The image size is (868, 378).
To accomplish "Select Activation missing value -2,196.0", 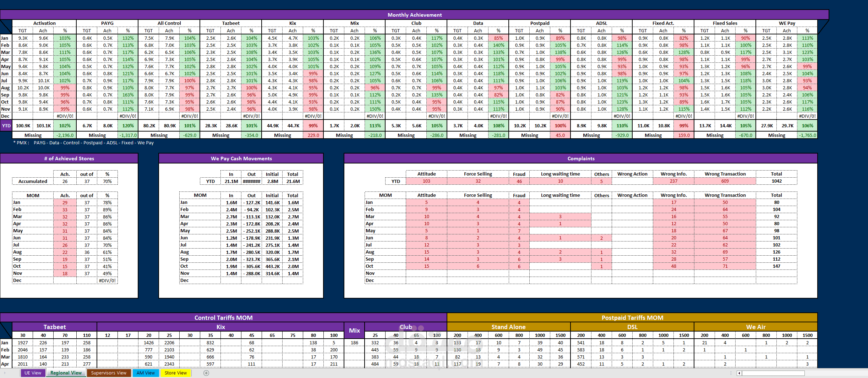I will 65,135.
